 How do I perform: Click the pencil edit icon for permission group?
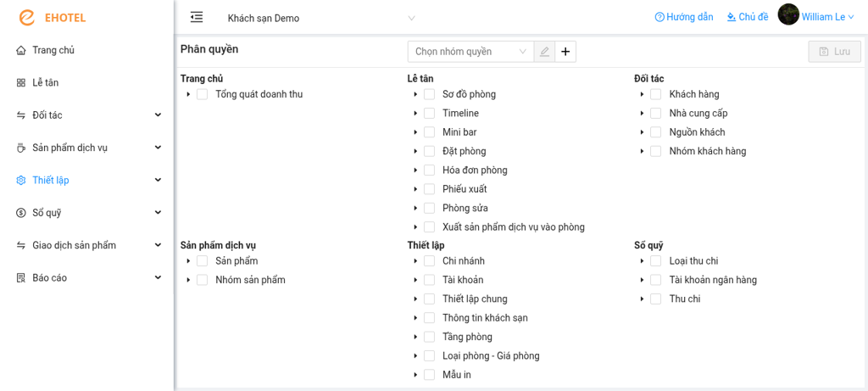coord(544,52)
